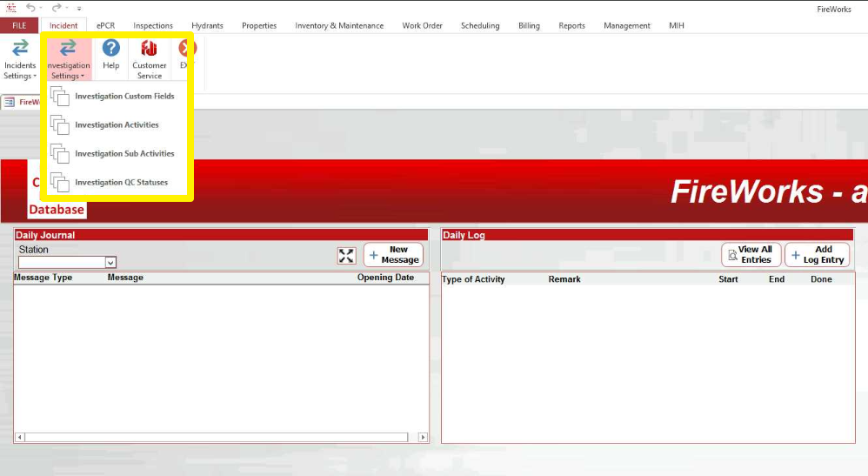This screenshot has height=476, width=868.
Task: Open the MIH tab
Action: [x=676, y=25]
